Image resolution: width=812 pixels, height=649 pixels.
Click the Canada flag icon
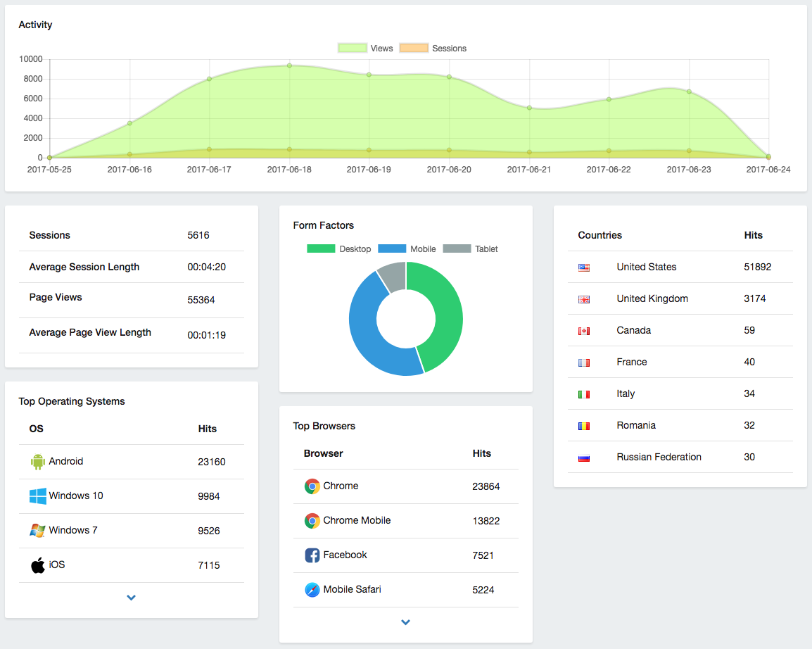pyautogui.click(x=584, y=331)
